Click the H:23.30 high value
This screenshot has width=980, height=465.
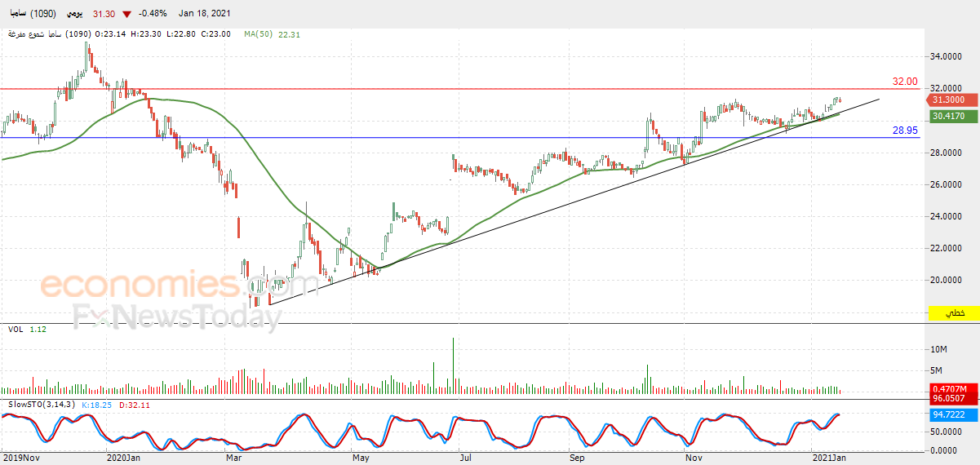pyautogui.click(x=146, y=34)
